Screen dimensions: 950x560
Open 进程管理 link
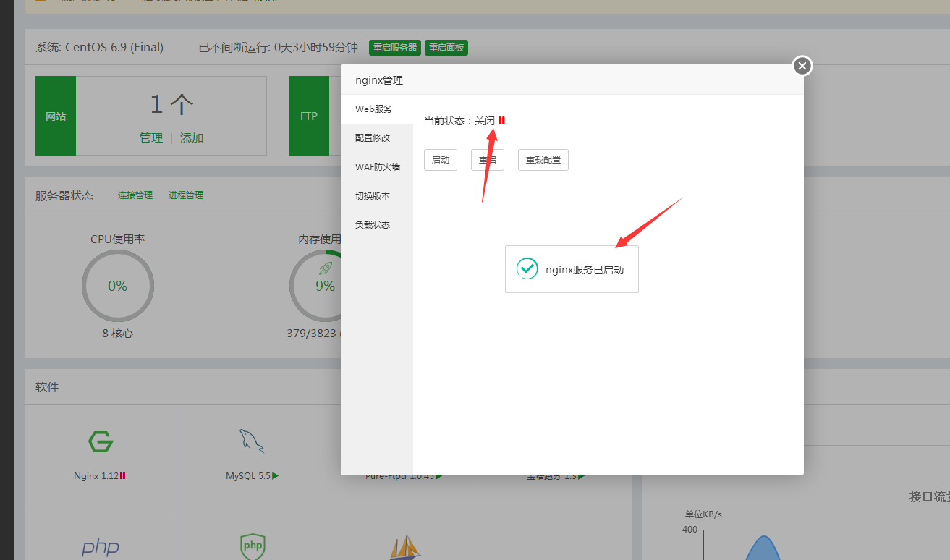(186, 195)
